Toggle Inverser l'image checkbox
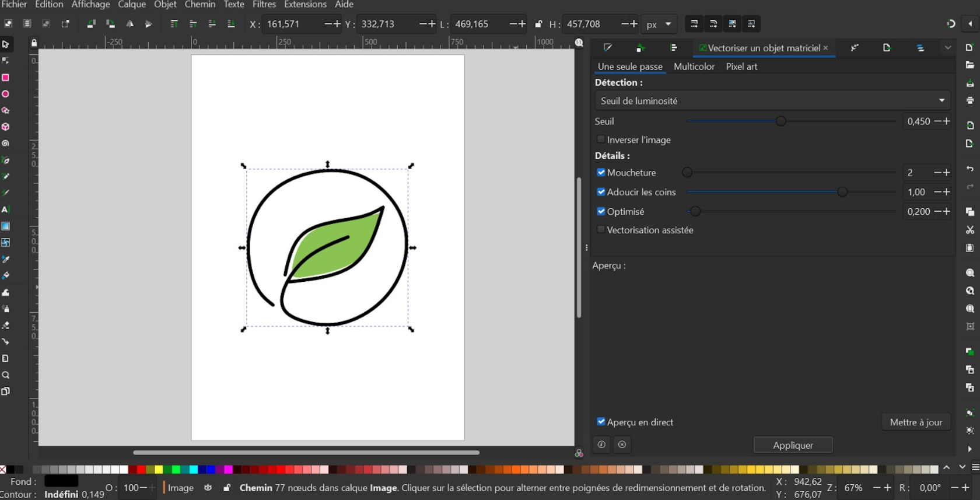 [x=601, y=139]
